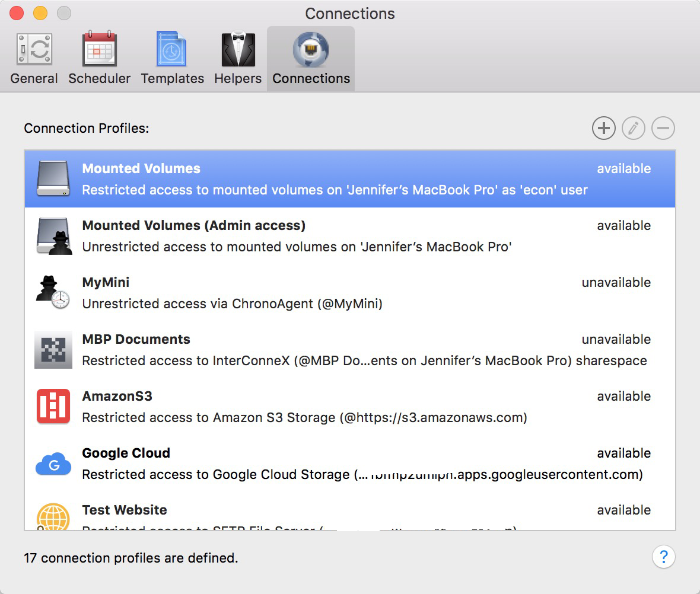Image resolution: width=700 pixels, height=594 pixels.
Task: Remove the selected connection profile
Action: (x=663, y=128)
